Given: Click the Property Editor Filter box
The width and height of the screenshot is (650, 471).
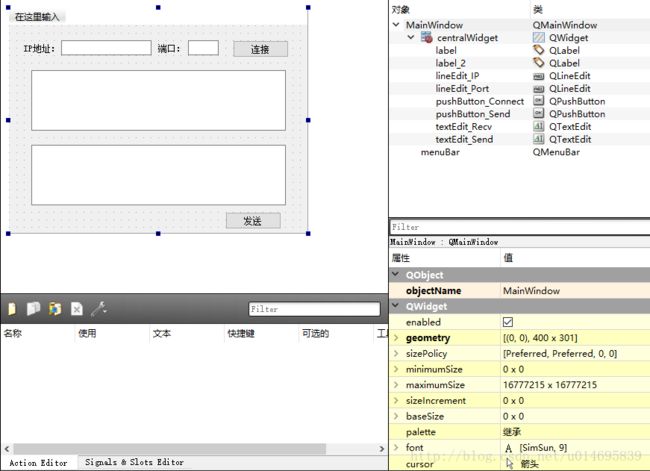Looking at the screenshot, I should tap(520, 227).
